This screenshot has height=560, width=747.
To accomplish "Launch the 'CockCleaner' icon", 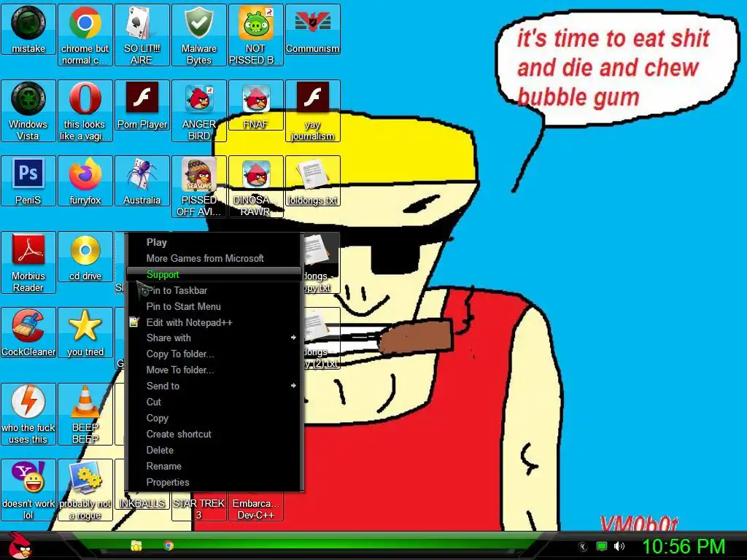I will point(28,332).
